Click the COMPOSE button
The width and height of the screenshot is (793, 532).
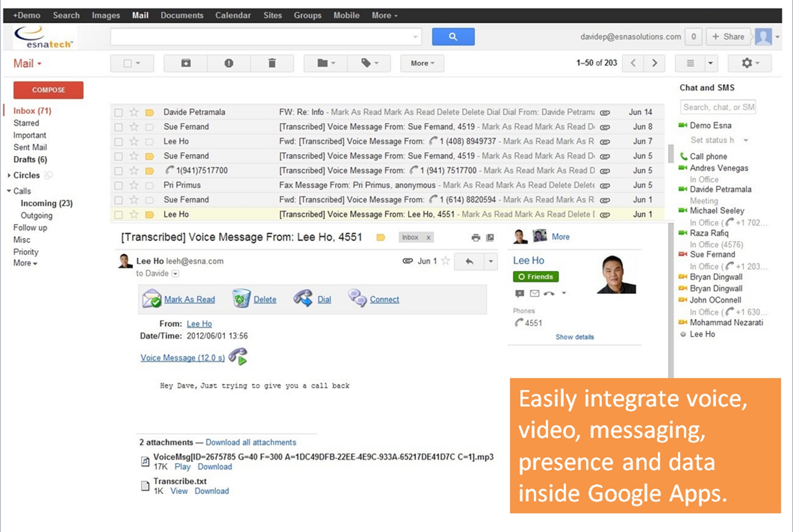pyautogui.click(x=49, y=90)
